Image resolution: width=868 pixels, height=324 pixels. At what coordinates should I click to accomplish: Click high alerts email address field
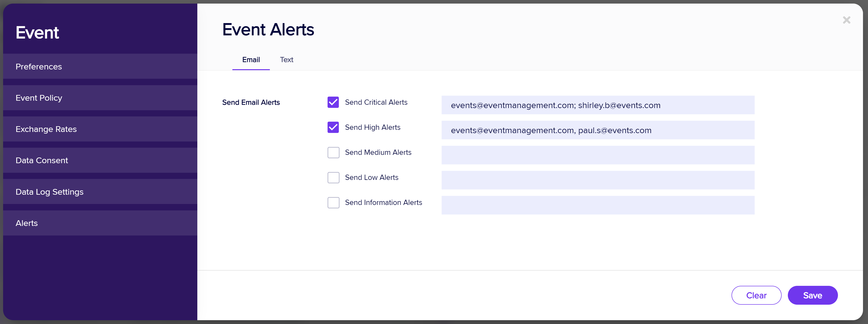click(597, 130)
